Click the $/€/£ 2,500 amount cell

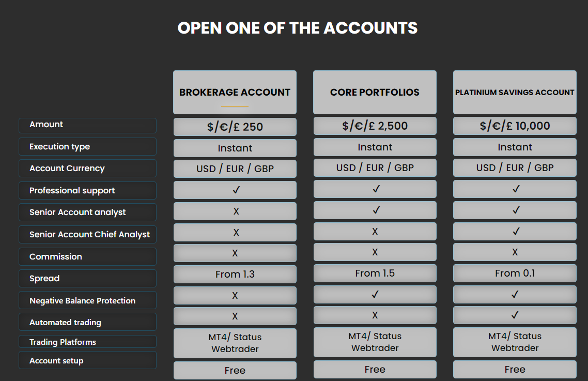coord(375,126)
